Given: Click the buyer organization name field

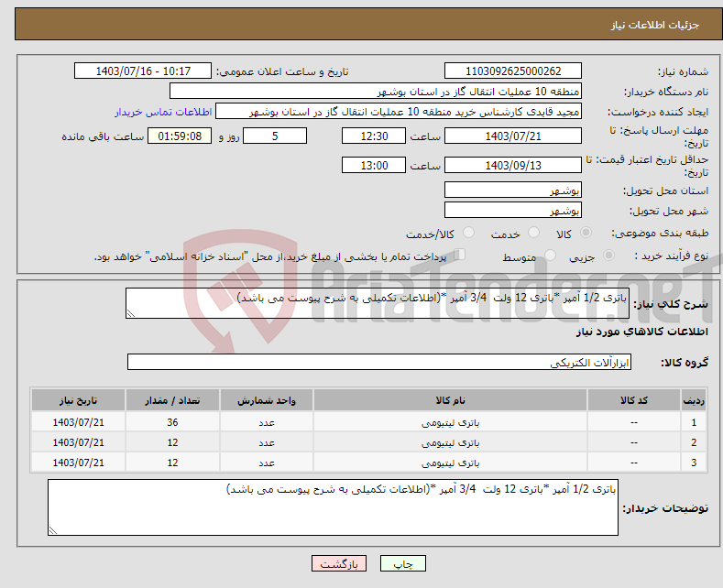Looking at the screenshot, I should (376, 92).
